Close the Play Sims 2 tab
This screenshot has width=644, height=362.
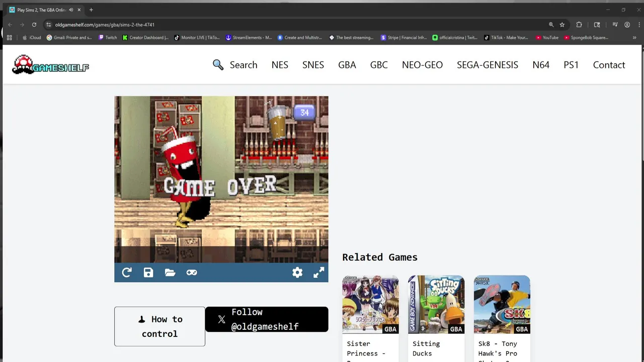(x=79, y=10)
